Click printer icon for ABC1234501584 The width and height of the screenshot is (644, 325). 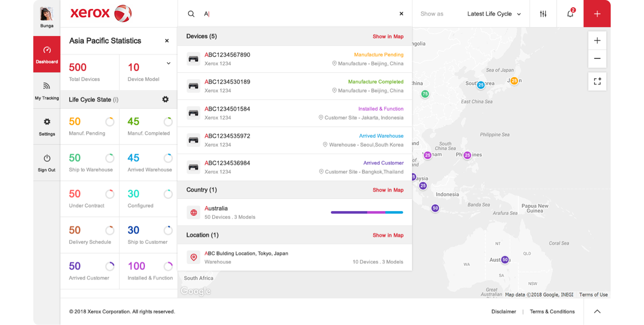[193, 113]
